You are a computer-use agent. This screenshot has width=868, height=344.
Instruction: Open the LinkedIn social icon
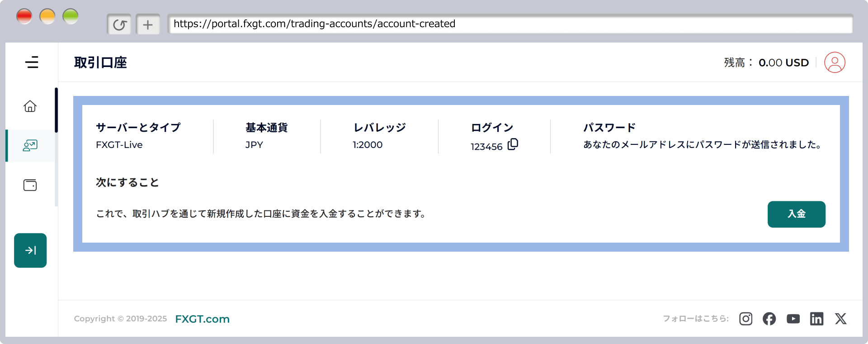816,319
